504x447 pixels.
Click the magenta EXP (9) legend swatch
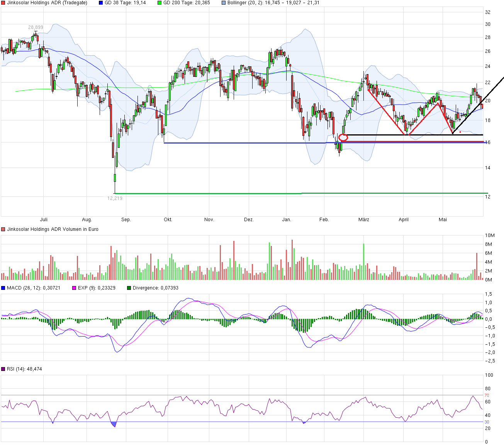(x=74, y=288)
